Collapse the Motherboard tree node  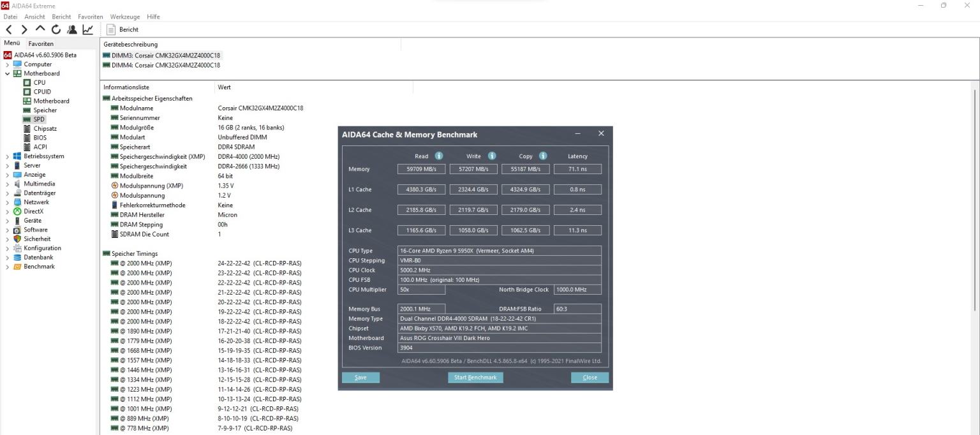coord(8,73)
